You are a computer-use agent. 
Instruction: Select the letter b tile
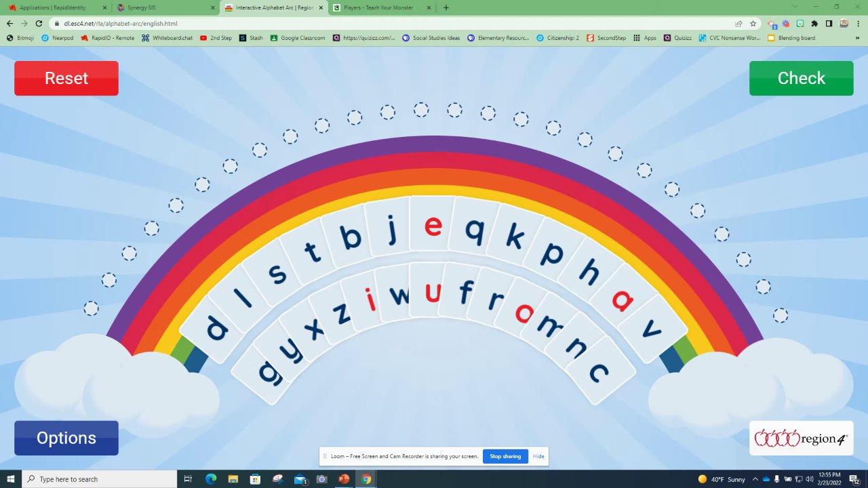pyautogui.click(x=350, y=237)
